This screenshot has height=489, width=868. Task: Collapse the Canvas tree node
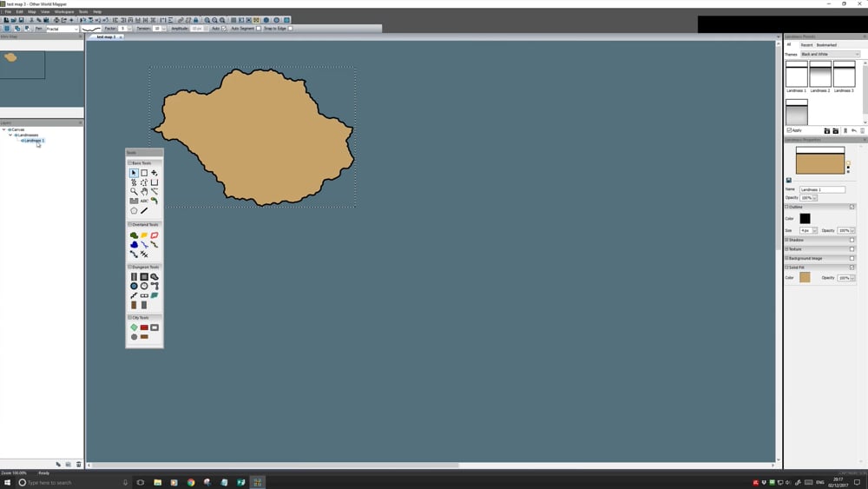coord(3,129)
